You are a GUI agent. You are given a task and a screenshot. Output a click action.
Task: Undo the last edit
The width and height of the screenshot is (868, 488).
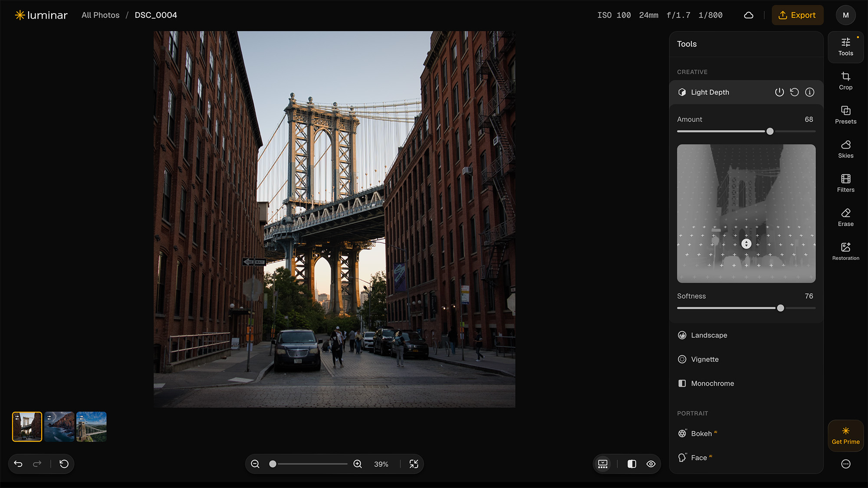pyautogui.click(x=18, y=464)
